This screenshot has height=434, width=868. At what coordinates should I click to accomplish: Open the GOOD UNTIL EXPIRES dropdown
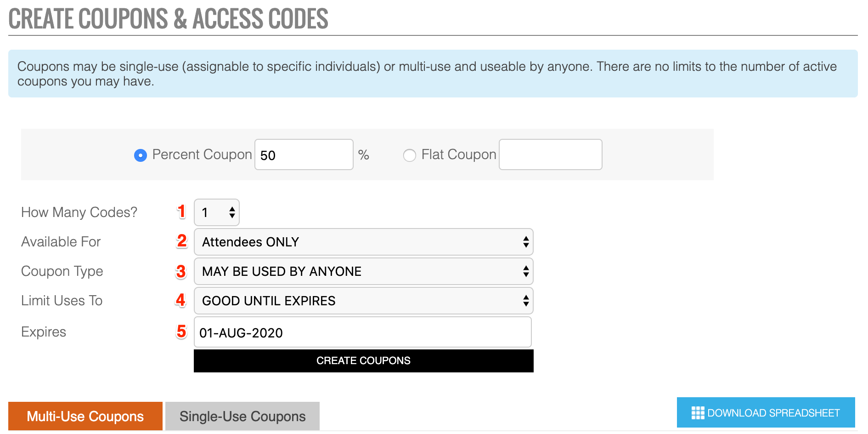coord(364,301)
